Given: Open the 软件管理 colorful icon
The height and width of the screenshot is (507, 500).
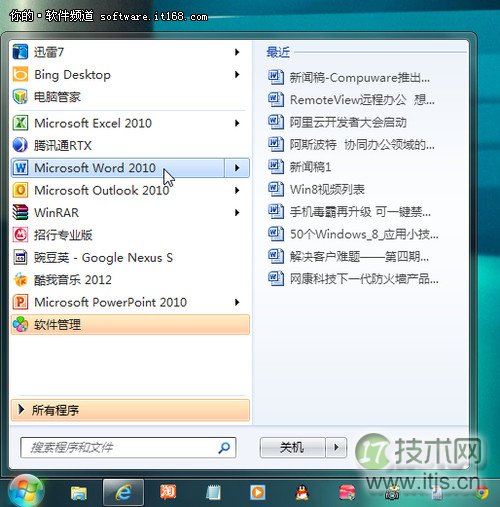Looking at the screenshot, I should point(20,324).
